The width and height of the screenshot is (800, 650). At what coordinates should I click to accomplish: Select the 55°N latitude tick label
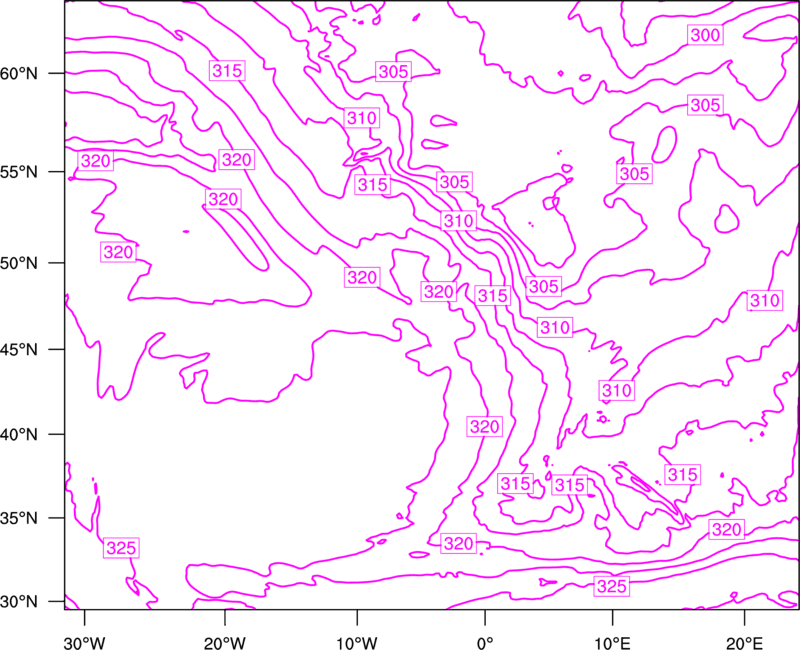point(19,172)
